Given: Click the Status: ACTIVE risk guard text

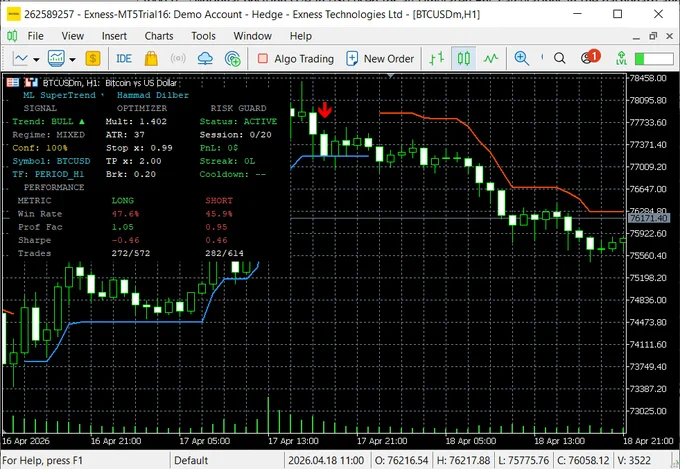Looking at the screenshot, I should pyautogui.click(x=238, y=121).
